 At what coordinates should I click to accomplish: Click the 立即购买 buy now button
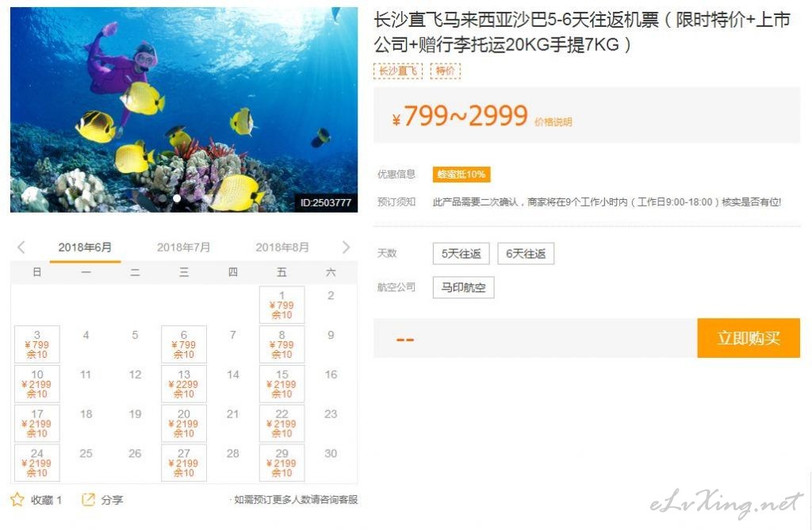click(x=749, y=338)
